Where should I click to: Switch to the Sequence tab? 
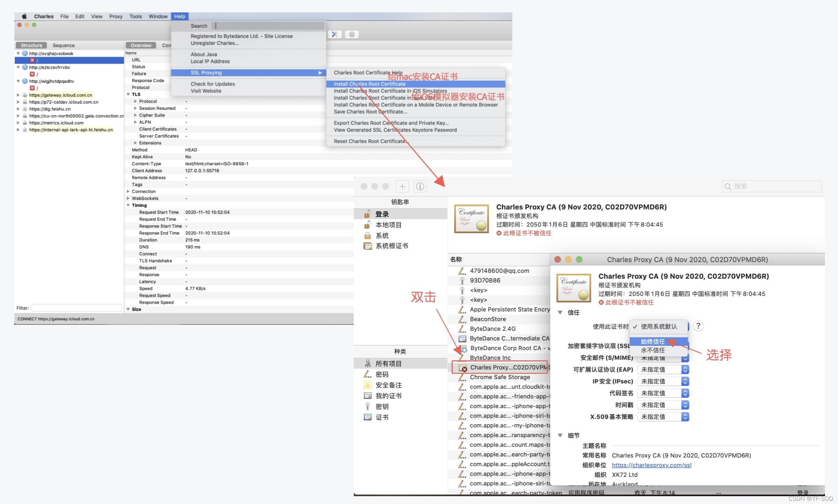tap(64, 45)
